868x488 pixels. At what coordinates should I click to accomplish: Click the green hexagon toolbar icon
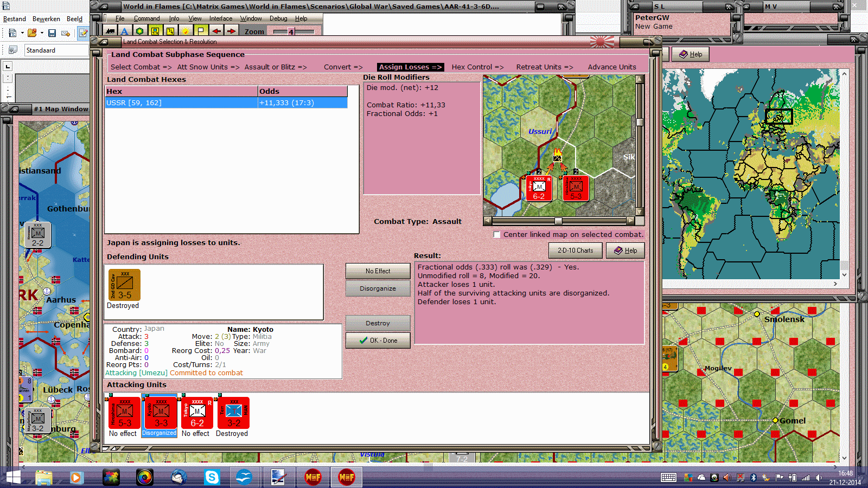coord(140,31)
